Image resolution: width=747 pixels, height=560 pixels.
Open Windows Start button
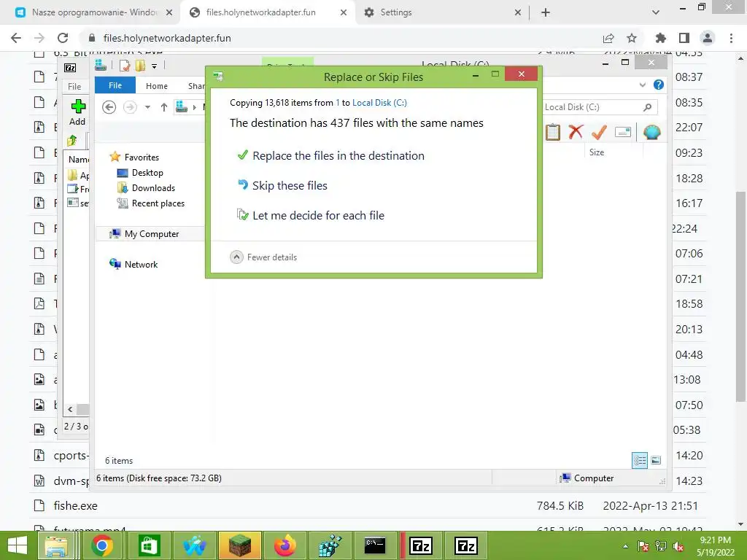coord(18,545)
